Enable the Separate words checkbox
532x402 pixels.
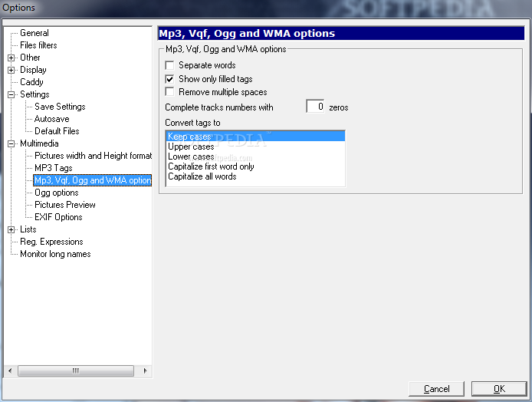[169, 65]
